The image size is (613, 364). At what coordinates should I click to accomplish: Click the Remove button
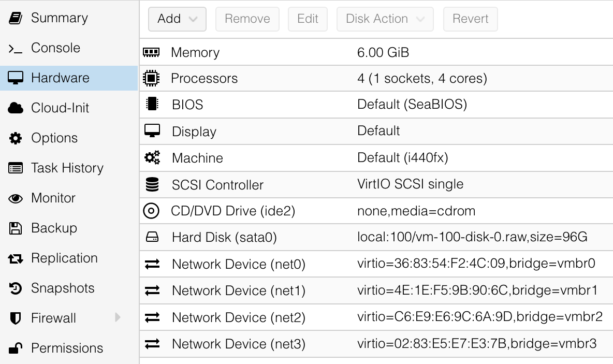(247, 19)
